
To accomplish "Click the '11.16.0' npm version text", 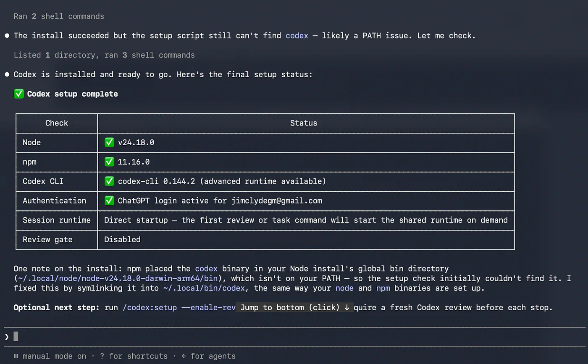I will click(x=134, y=162).
